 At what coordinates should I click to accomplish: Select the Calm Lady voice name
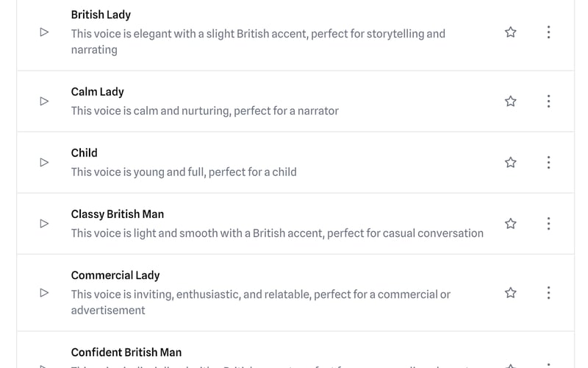pyautogui.click(x=97, y=92)
